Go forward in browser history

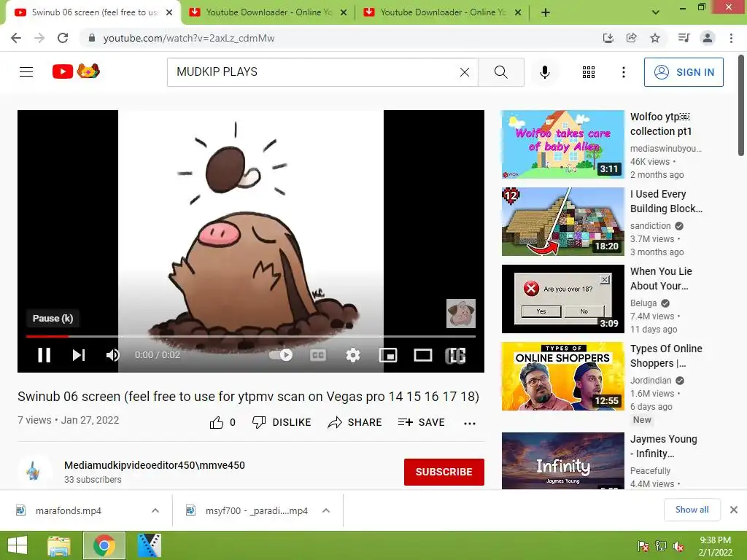39,38
